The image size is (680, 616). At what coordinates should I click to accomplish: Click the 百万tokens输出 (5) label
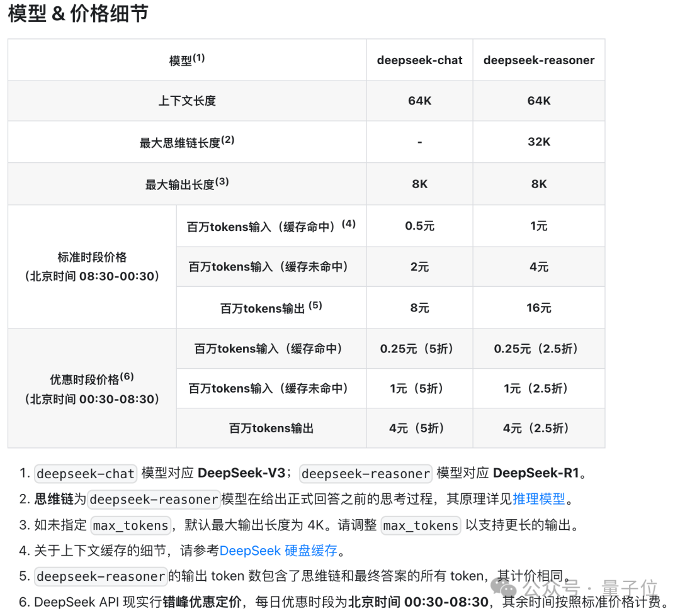pyautogui.click(x=271, y=308)
